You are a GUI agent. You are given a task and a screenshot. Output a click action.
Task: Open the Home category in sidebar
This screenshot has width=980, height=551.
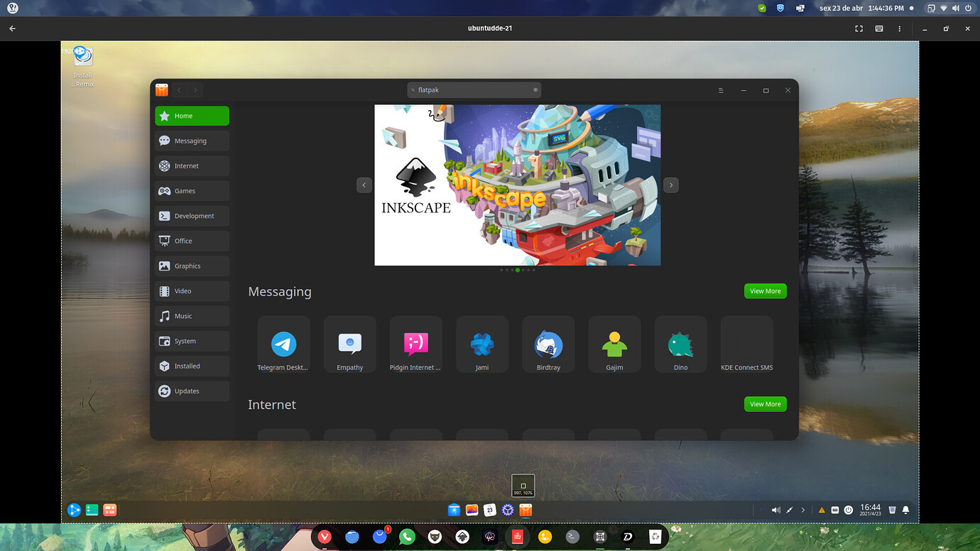pyautogui.click(x=192, y=116)
